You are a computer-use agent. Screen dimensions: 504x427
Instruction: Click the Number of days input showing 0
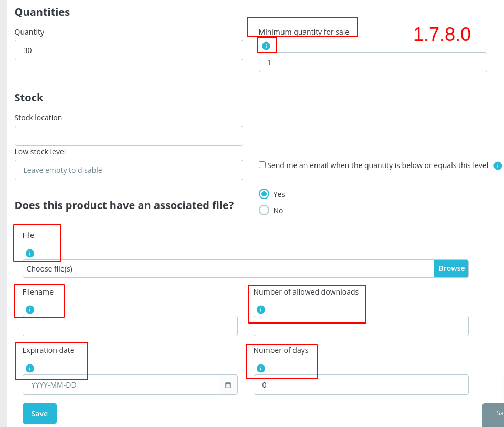(360, 384)
